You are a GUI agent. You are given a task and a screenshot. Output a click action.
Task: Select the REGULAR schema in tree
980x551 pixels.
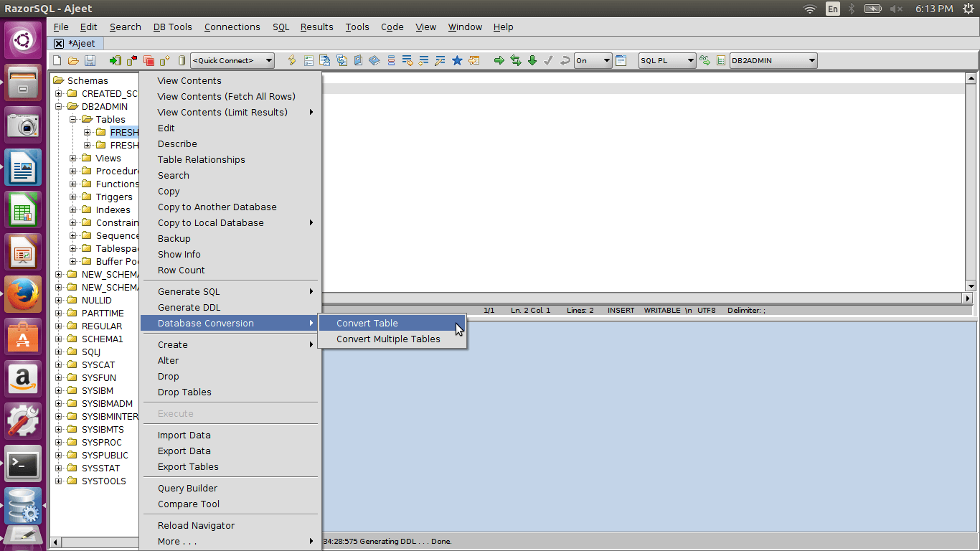[102, 326]
